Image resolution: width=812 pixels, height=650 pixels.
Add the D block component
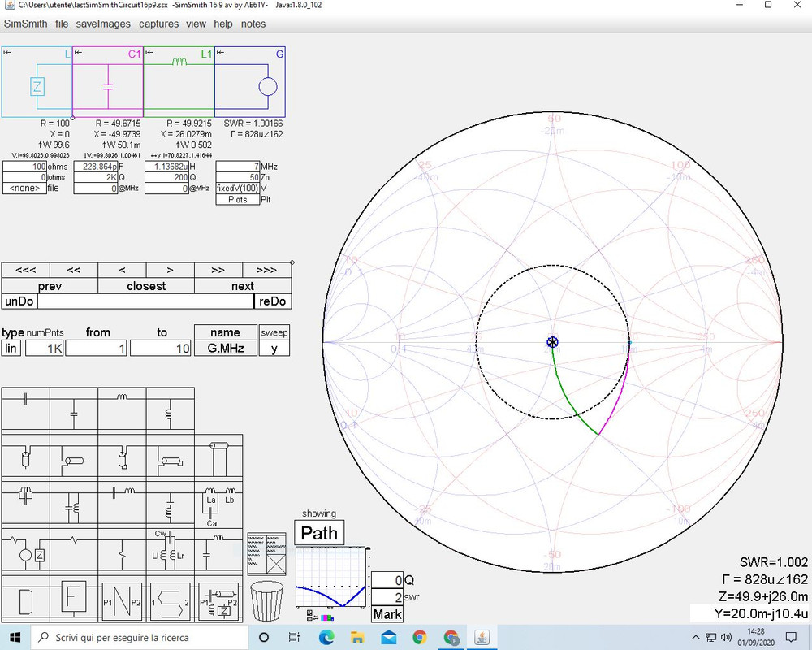(26, 603)
